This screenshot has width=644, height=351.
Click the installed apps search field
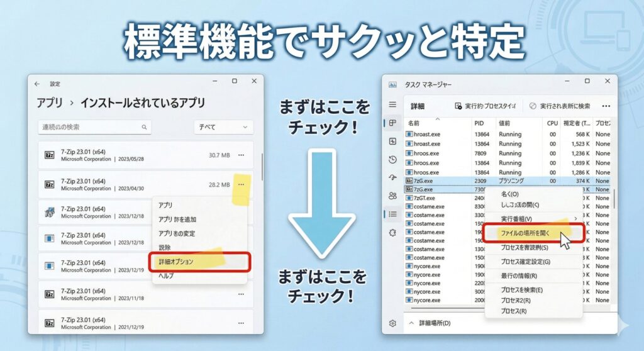94,127
